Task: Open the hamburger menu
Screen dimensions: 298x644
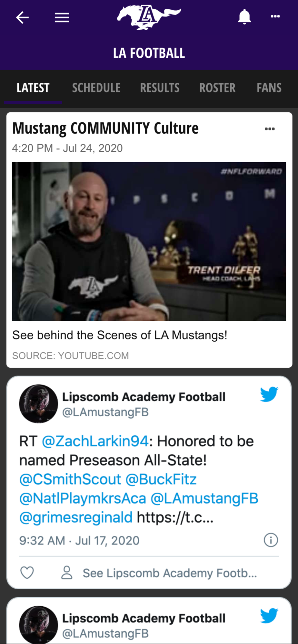Action: pyautogui.click(x=62, y=17)
